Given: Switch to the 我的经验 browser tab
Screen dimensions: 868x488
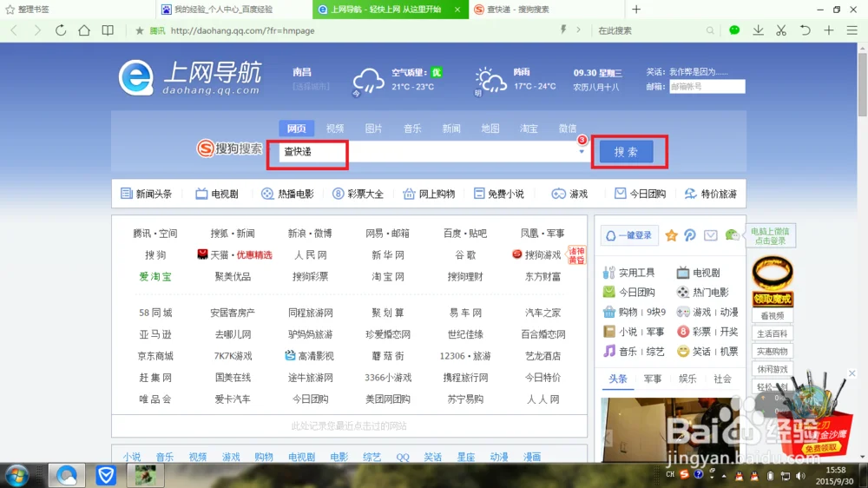Looking at the screenshot, I should coord(234,10).
